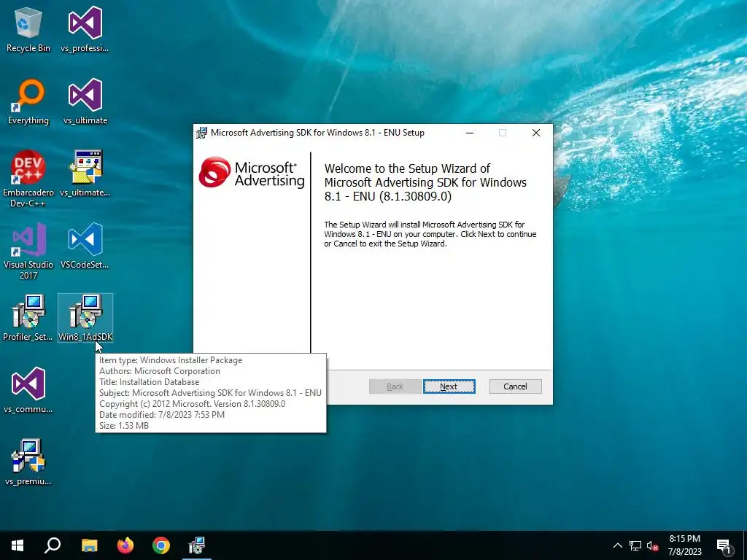Open network status tray icon
Screen dimensions: 747x560
(635, 545)
